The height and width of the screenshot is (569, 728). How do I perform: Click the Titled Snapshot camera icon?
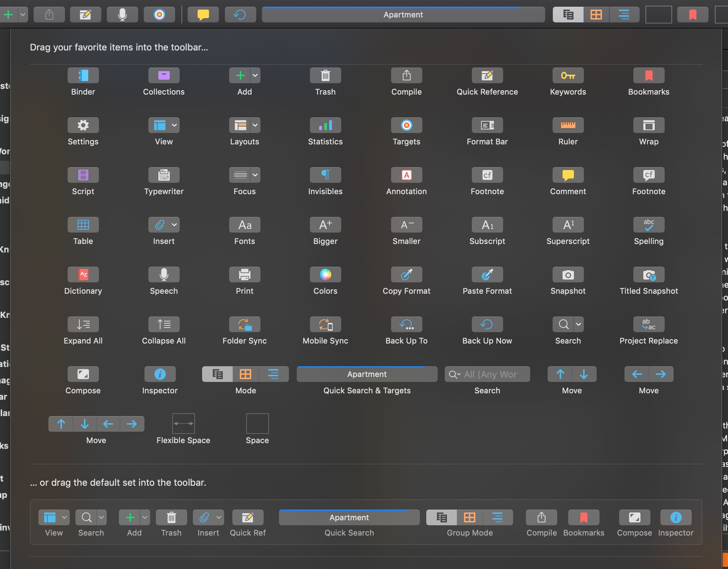pyautogui.click(x=649, y=275)
